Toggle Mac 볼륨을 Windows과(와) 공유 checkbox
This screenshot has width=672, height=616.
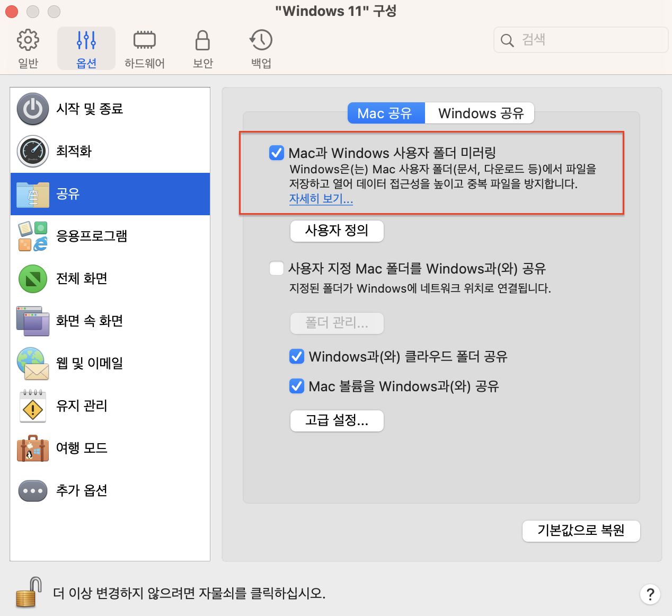[x=297, y=386]
